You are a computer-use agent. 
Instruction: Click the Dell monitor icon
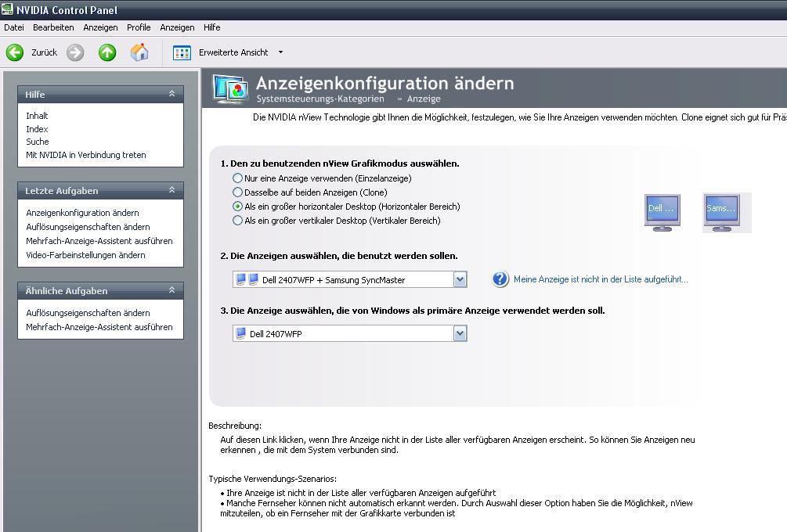click(662, 213)
